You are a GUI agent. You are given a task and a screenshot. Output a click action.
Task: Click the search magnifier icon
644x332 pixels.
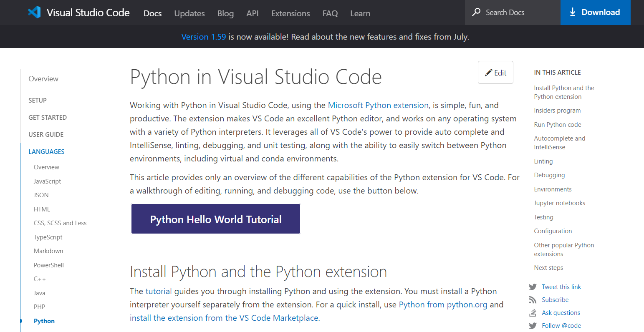coord(476,12)
